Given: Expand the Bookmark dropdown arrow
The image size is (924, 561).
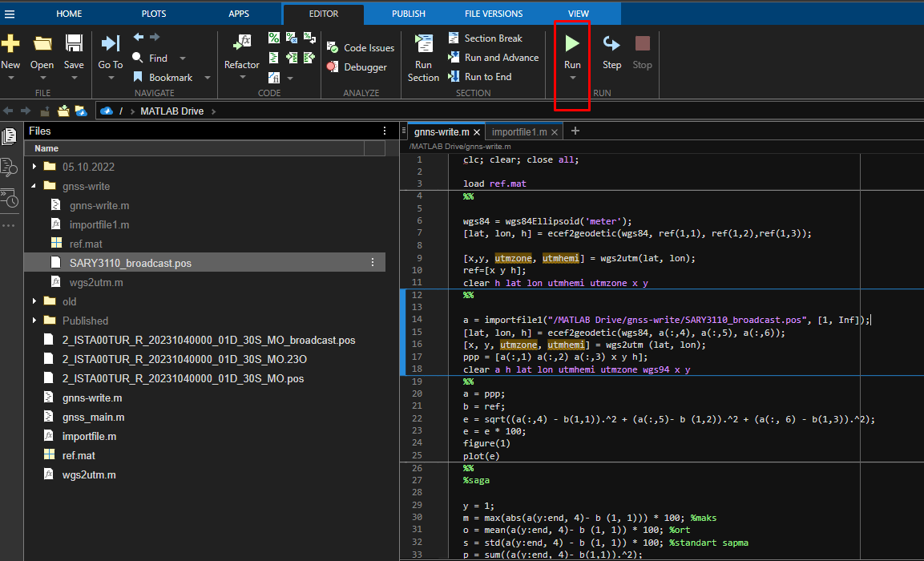Looking at the screenshot, I should pos(208,78).
